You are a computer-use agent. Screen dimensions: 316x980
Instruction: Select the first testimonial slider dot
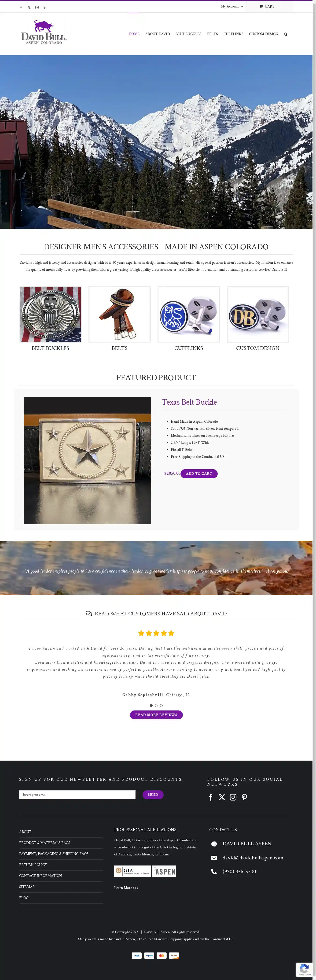pyautogui.click(x=151, y=705)
